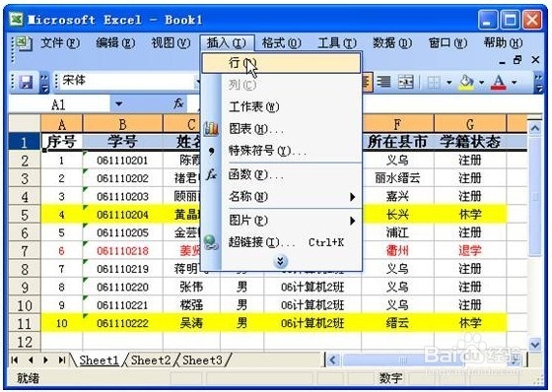Open the Fill Color dropdown arrow
Screen dimensions: 552x392
[481, 83]
